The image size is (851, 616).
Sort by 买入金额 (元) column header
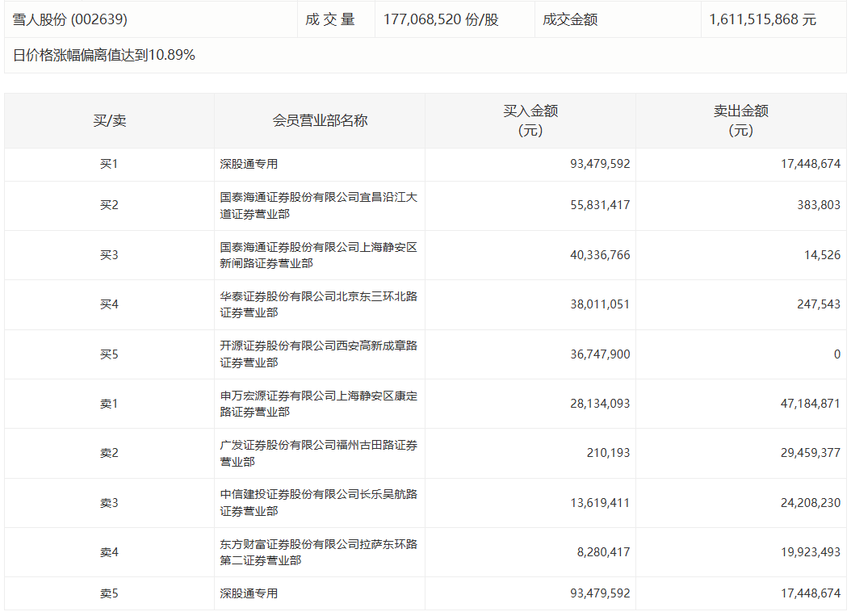click(530, 120)
